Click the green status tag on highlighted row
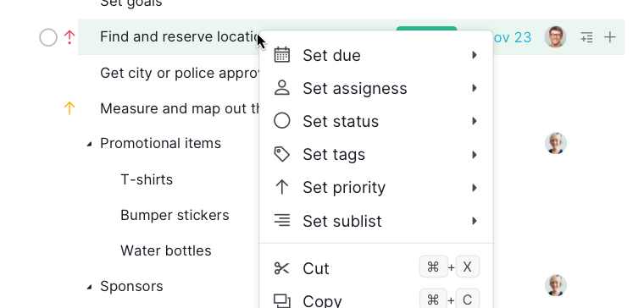The height and width of the screenshot is (308, 644). click(x=426, y=29)
